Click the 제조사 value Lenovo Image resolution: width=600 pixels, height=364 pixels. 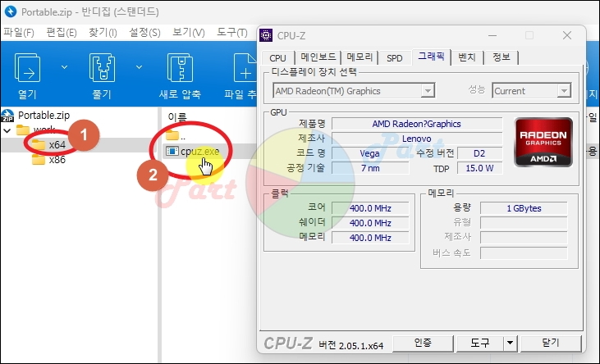point(417,139)
